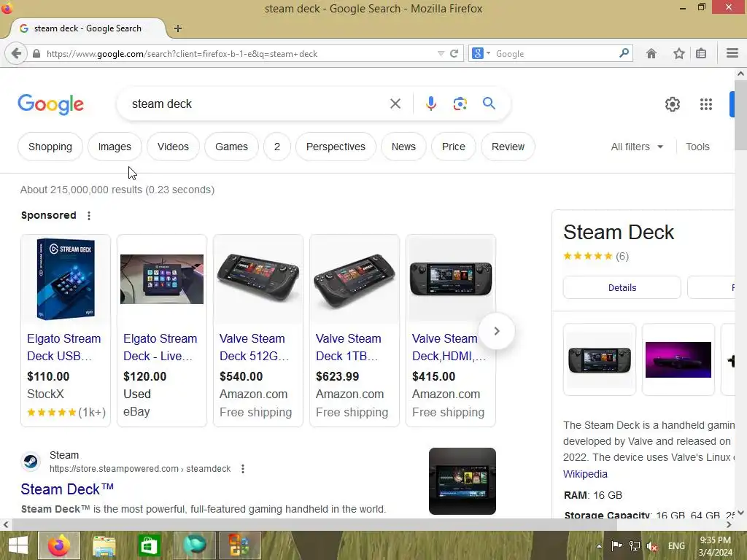Select the Review filter chip
Image resolution: width=747 pixels, height=560 pixels.
click(508, 147)
